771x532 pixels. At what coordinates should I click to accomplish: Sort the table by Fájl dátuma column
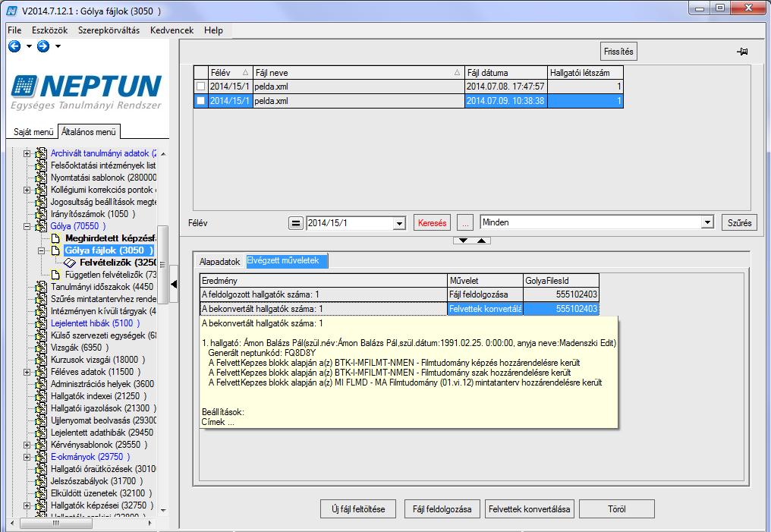point(506,73)
